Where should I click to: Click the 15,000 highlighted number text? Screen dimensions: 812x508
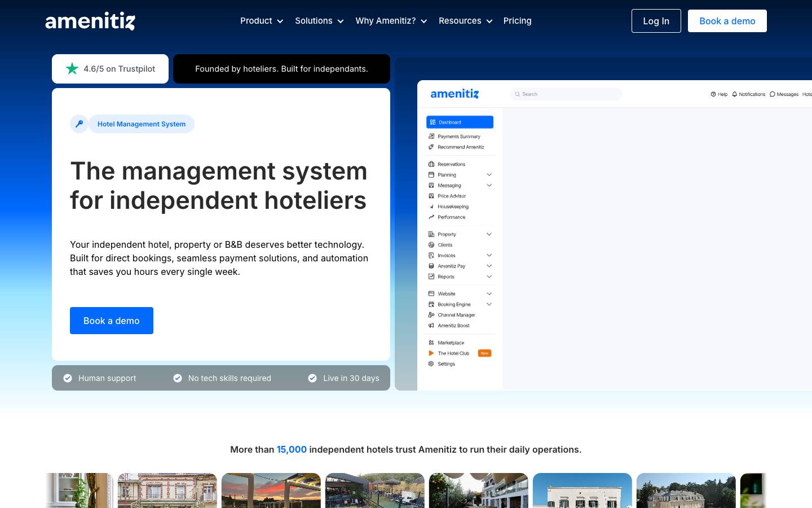[292, 449]
